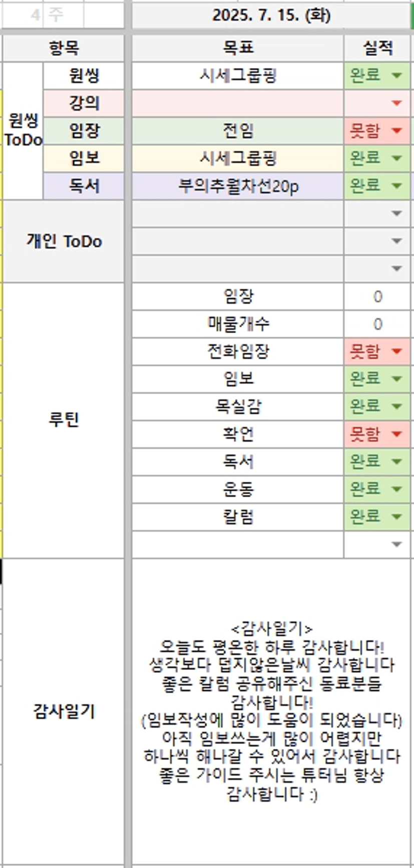Click the 매물개수 value cell showing 0
Image resolution: width=414 pixels, height=868 pixels.
(377, 324)
